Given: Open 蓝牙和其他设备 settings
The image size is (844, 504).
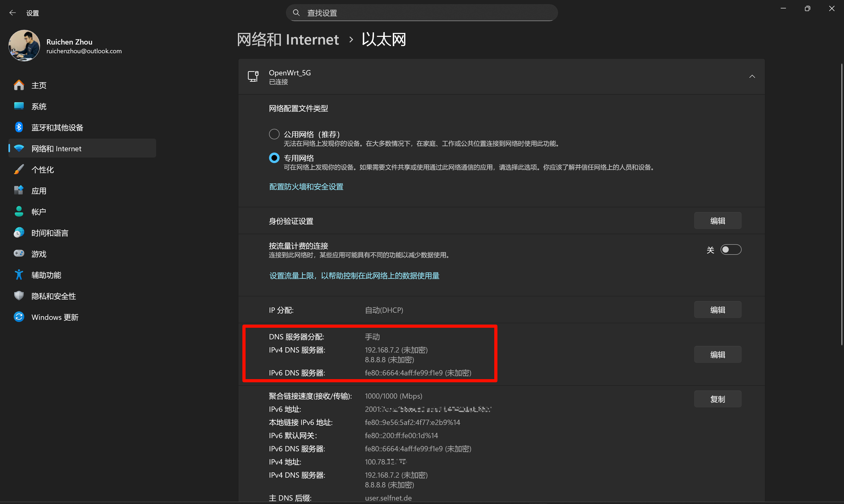Looking at the screenshot, I should 57,127.
